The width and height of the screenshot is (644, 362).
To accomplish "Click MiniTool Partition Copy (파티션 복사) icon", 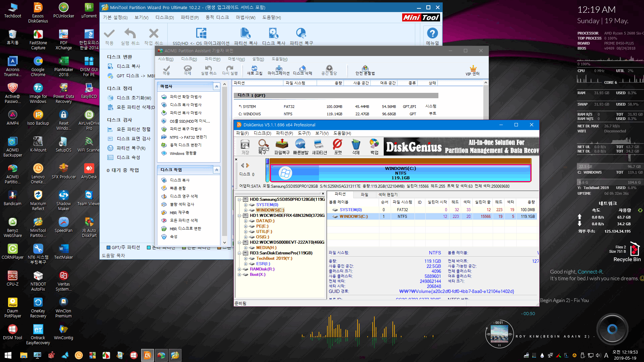I will [x=246, y=37].
